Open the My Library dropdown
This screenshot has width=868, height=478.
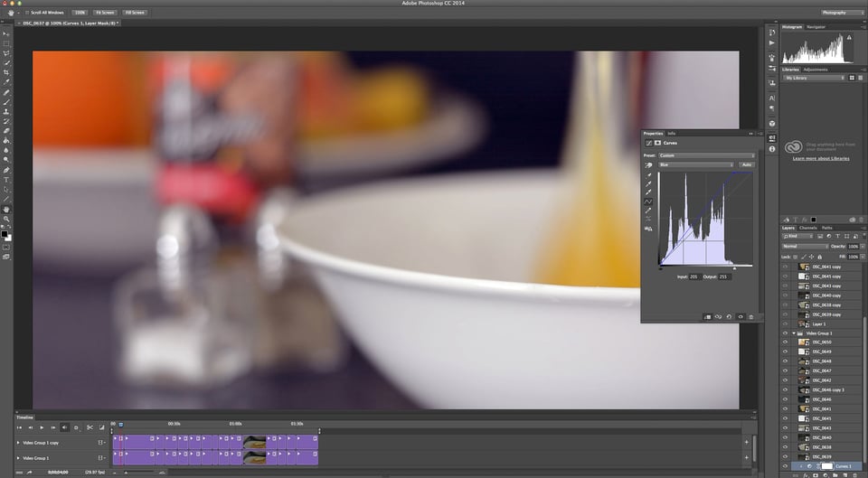815,78
